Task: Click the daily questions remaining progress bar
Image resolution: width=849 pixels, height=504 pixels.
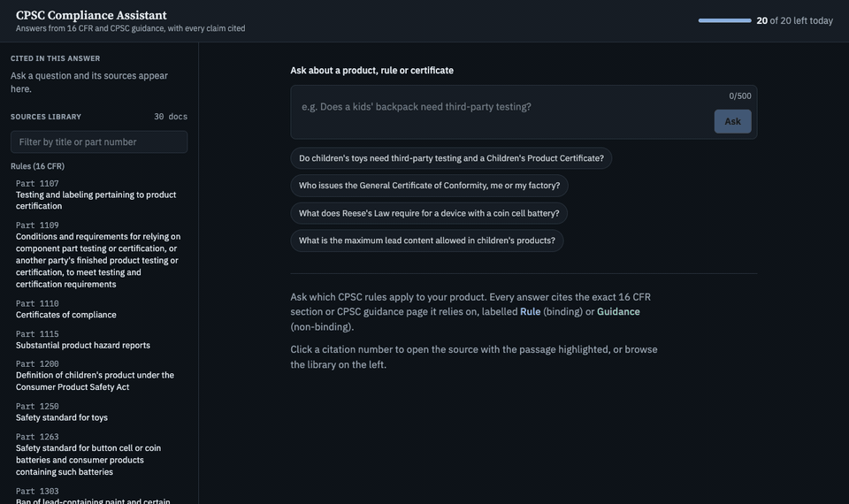Action: pos(724,20)
